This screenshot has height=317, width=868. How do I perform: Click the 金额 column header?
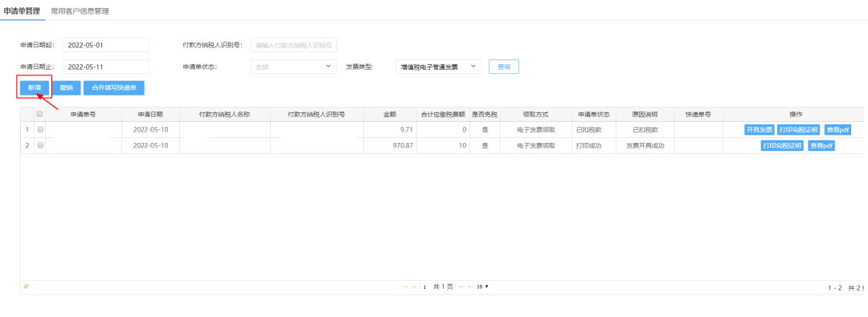390,114
